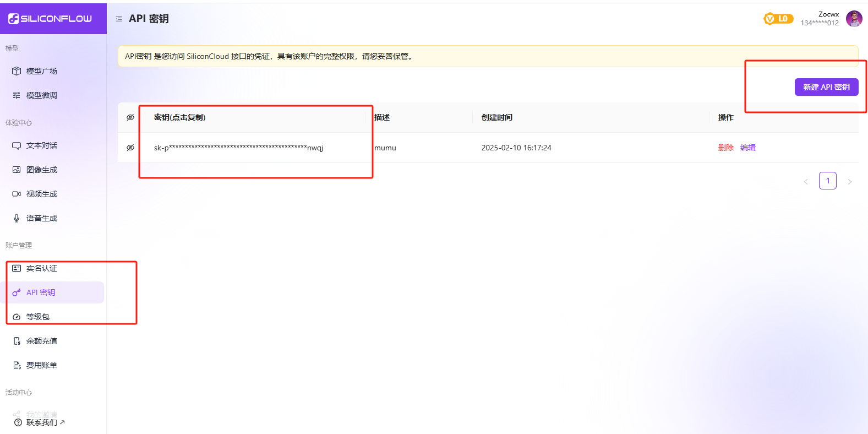Screen dimensions: 868x434
Task: Click the 操作 column header
Action: pyautogui.click(x=726, y=117)
